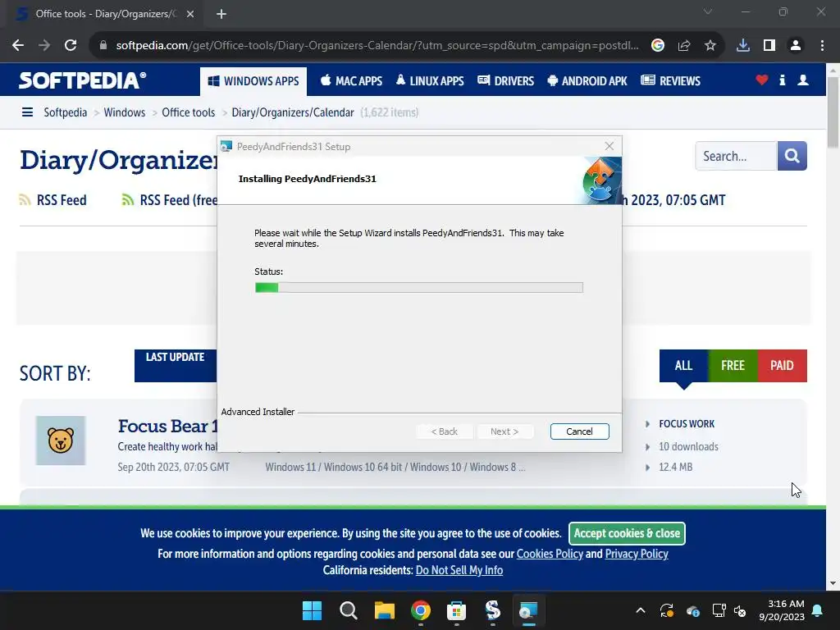The height and width of the screenshot is (630, 840).
Task: Open Chrome from taskbar
Action: click(x=421, y=610)
